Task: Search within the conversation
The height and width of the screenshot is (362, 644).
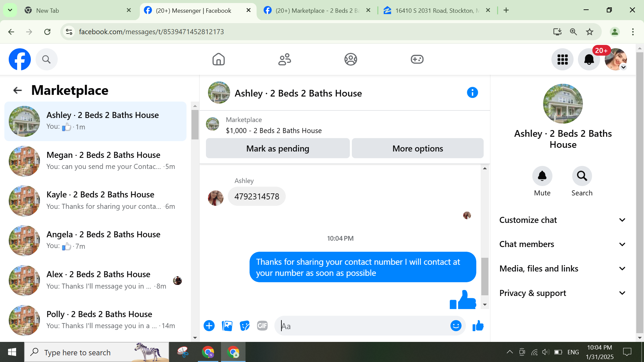Action: (x=582, y=176)
